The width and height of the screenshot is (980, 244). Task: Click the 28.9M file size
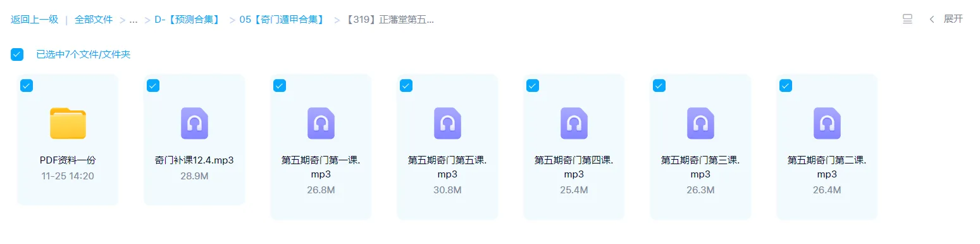[194, 176]
